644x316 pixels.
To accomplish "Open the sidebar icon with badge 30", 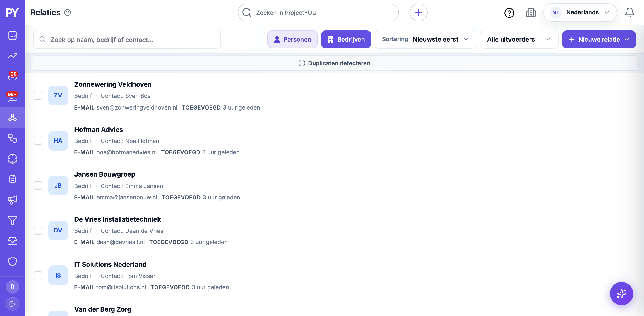I will (12, 76).
